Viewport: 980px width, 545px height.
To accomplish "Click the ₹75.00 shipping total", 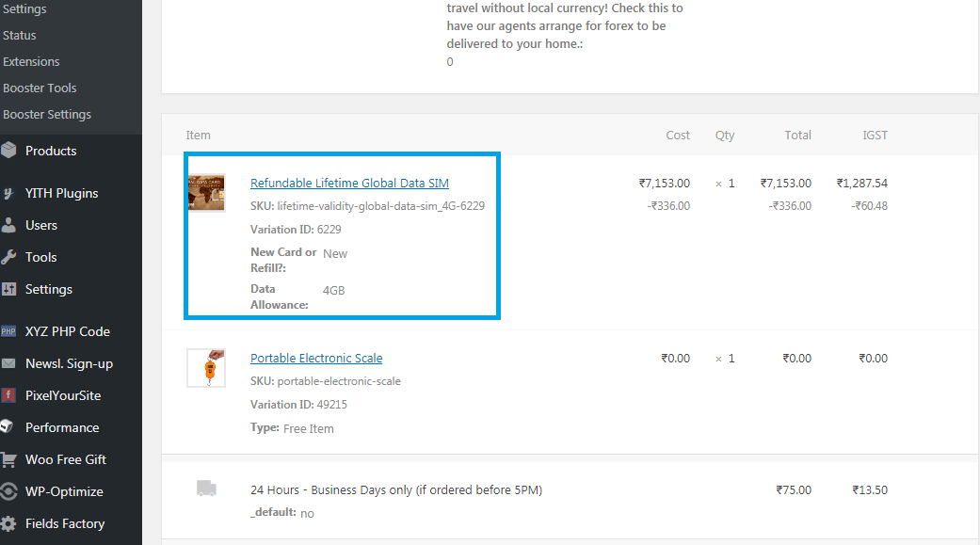I will pyautogui.click(x=794, y=490).
